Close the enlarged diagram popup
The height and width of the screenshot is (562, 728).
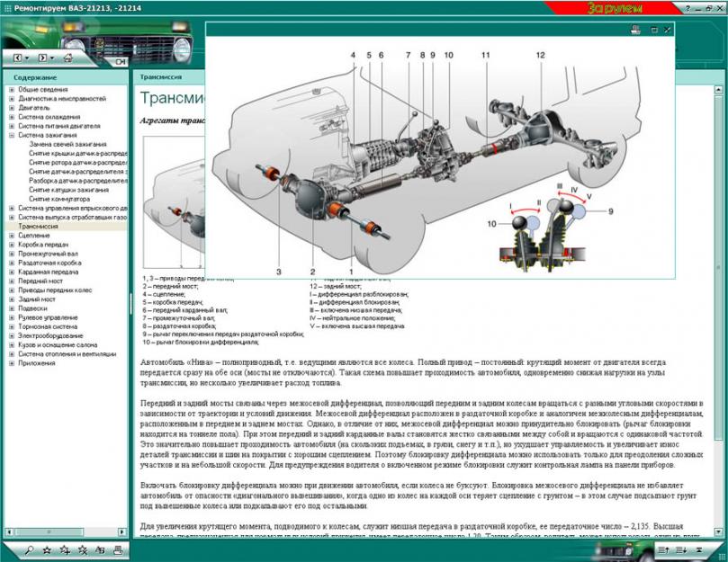[x=667, y=30]
